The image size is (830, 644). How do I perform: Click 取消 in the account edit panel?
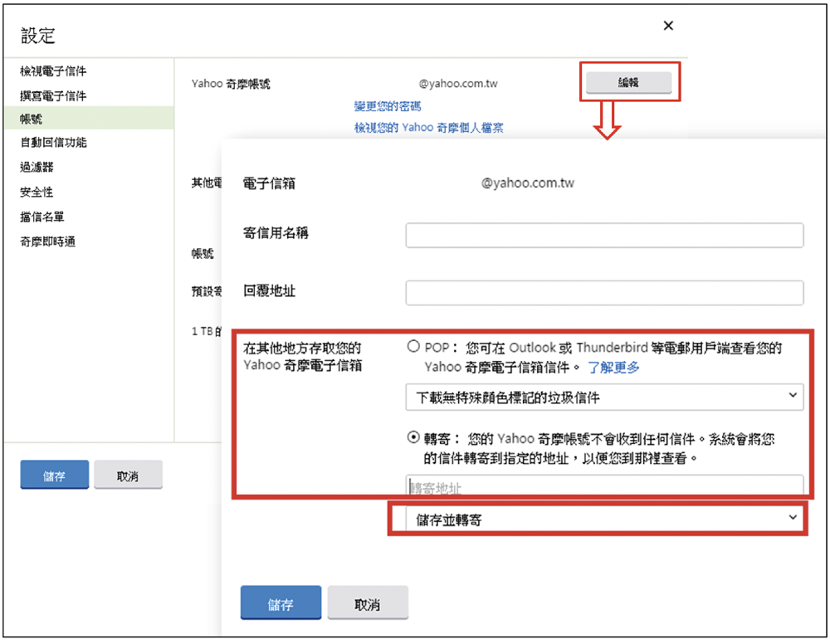368,603
